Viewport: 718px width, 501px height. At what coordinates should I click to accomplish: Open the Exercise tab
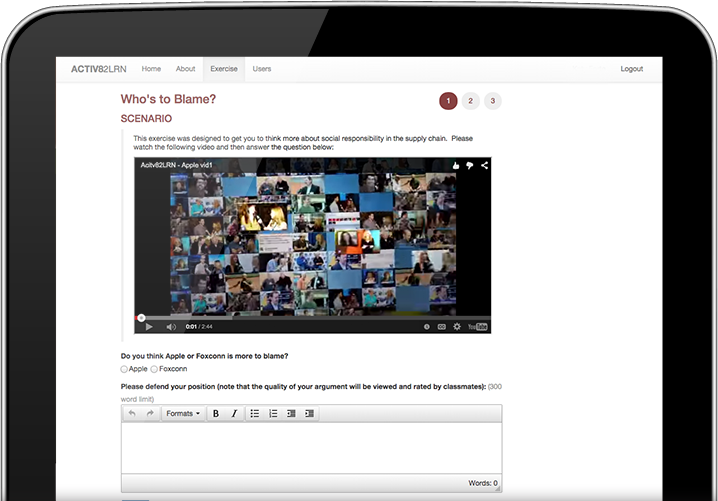(x=223, y=69)
